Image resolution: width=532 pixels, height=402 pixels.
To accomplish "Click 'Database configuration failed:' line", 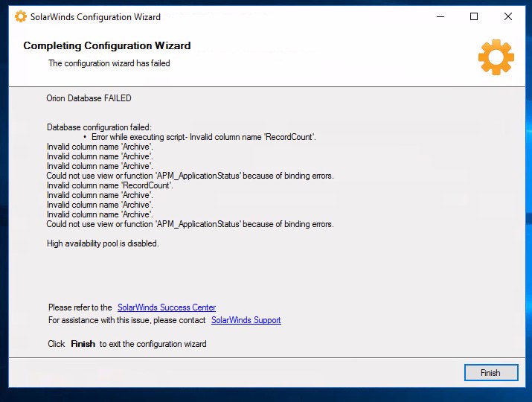I will pos(99,127).
